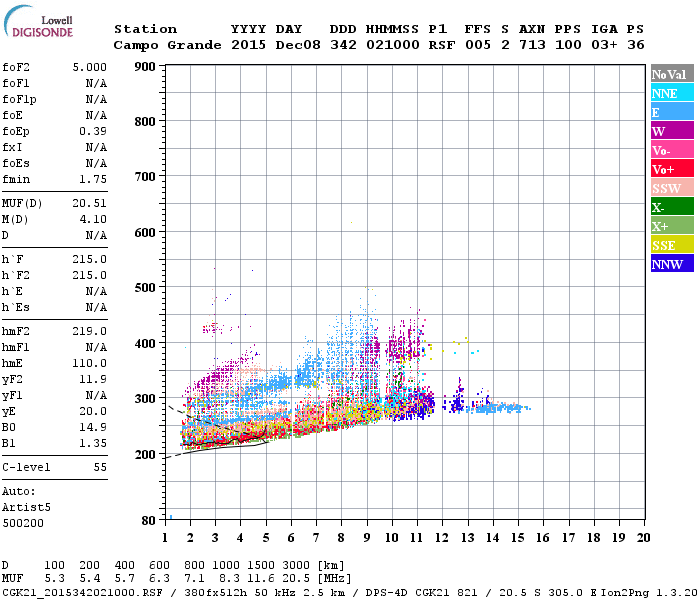Click the hmF2 value 219.0
The height and width of the screenshot is (600, 700).
90,331
